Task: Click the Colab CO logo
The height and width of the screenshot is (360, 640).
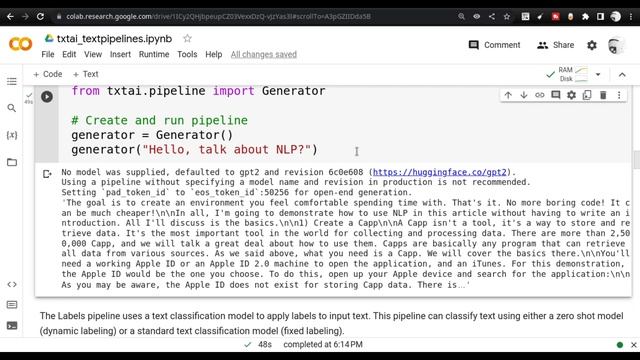Action: point(20,44)
